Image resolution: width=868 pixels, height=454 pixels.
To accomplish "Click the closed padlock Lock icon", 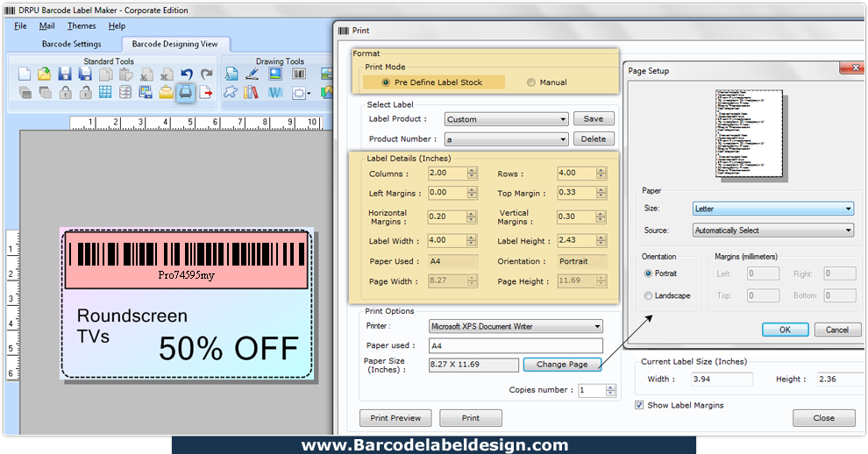I will [65, 92].
